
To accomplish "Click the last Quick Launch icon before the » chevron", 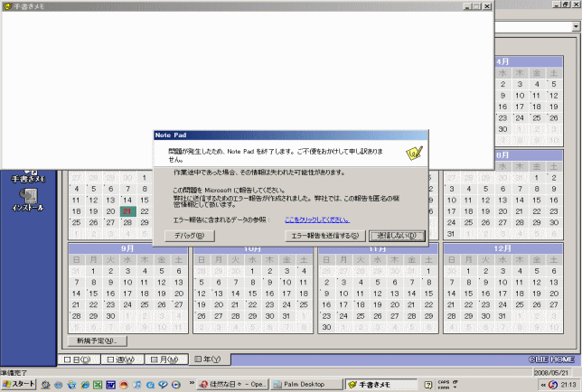I will pos(176,385).
